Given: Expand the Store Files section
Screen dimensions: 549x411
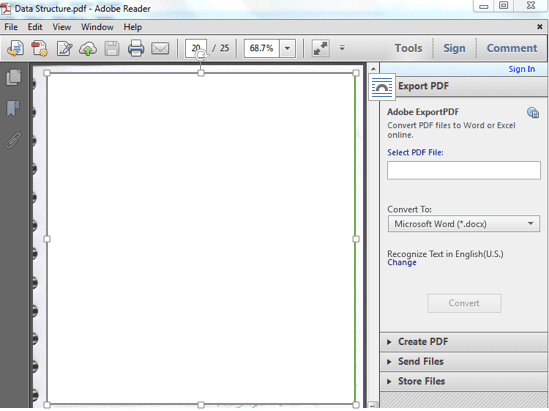Looking at the screenshot, I should click(x=464, y=381).
